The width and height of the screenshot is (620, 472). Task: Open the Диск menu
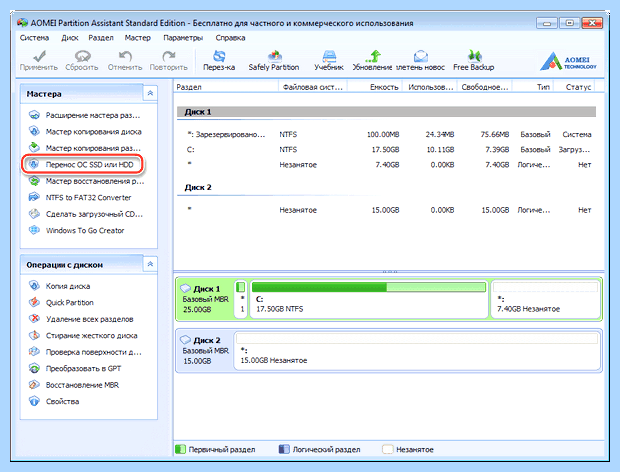click(x=70, y=38)
